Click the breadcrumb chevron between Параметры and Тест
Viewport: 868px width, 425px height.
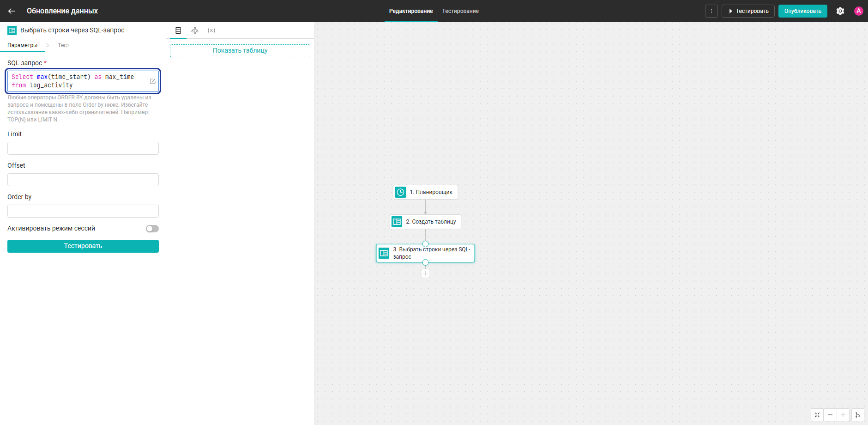tap(48, 45)
